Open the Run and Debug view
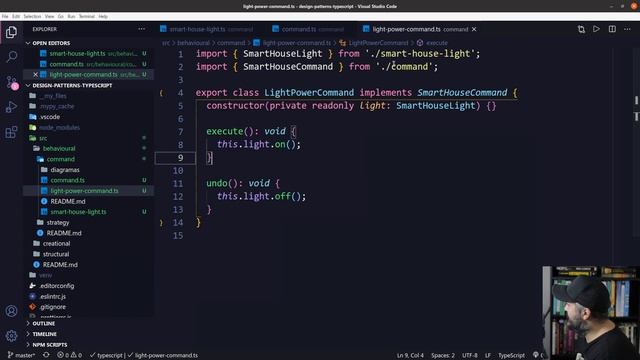 point(11,107)
